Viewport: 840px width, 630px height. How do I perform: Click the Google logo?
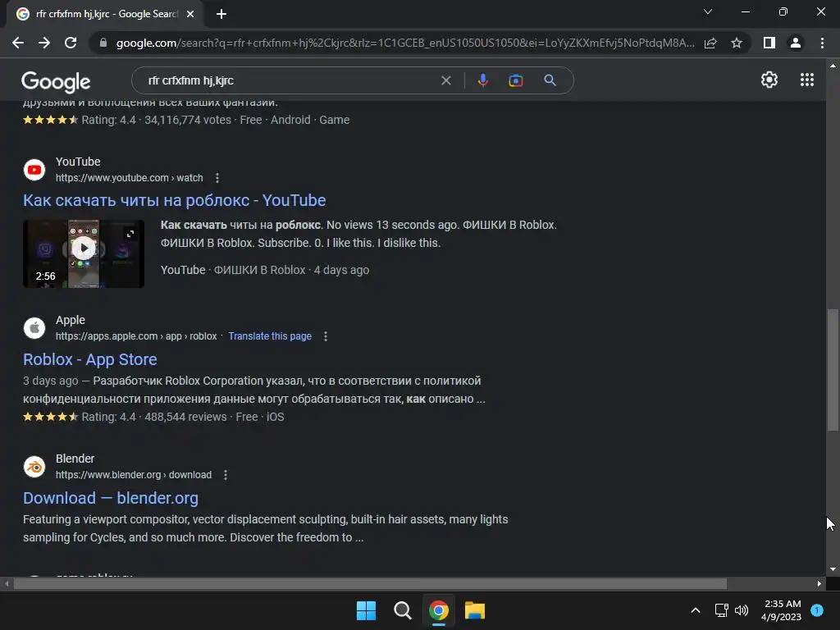(56, 81)
